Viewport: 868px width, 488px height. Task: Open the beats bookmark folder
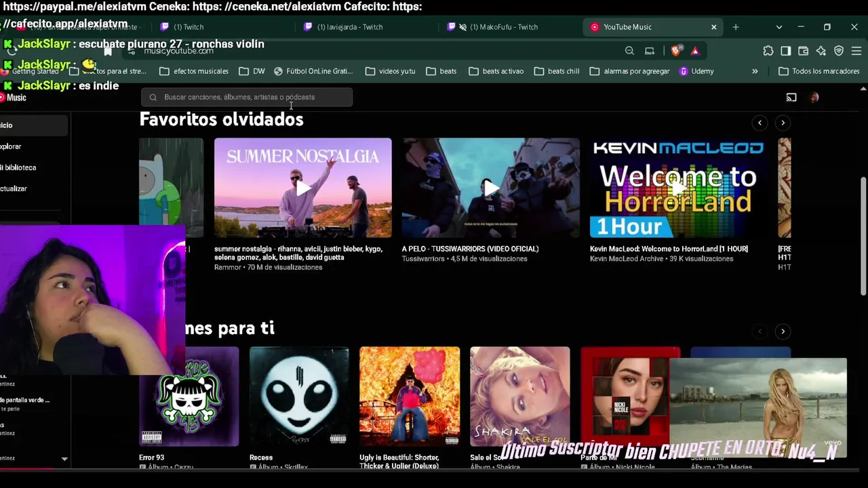pyautogui.click(x=441, y=71)
